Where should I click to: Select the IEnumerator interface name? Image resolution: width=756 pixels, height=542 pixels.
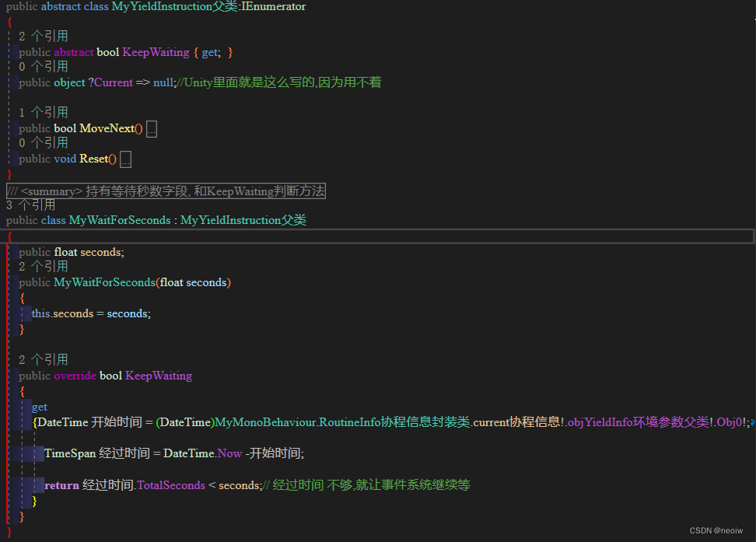(277, 6)
